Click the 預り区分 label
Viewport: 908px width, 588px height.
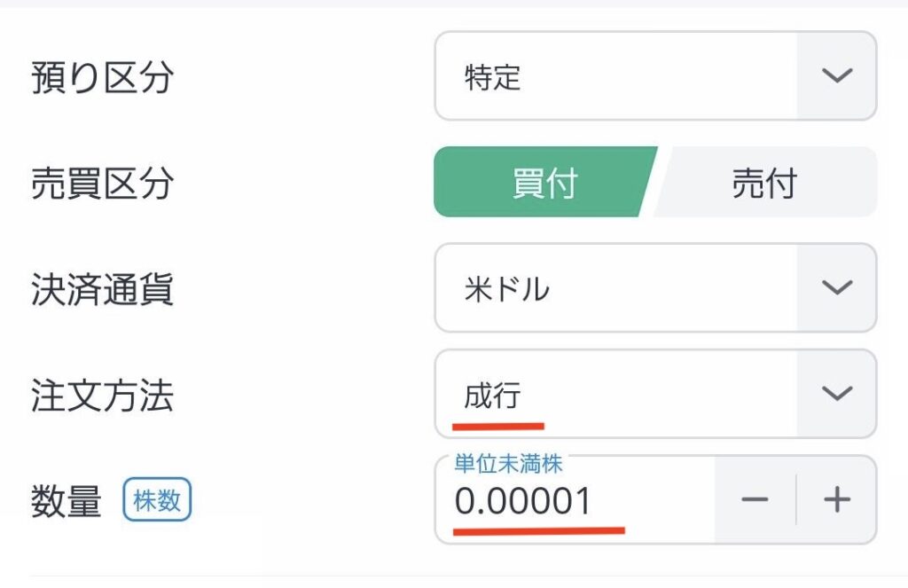102,77
